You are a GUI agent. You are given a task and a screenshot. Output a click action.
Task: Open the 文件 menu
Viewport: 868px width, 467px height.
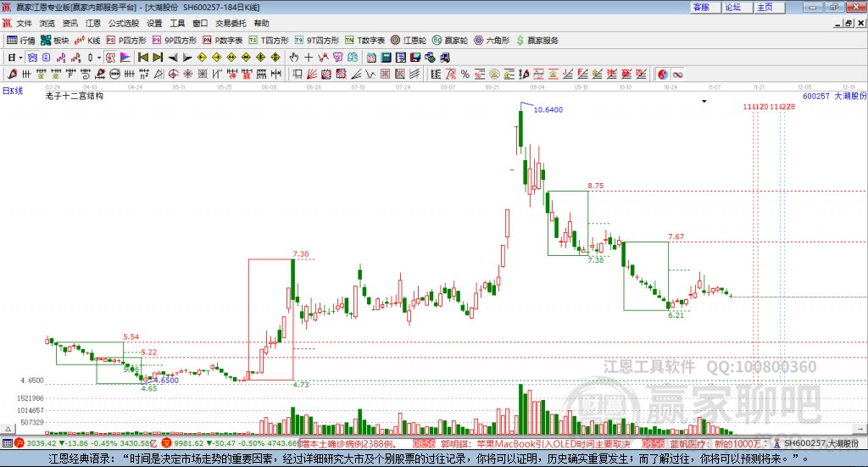[24, 23]
